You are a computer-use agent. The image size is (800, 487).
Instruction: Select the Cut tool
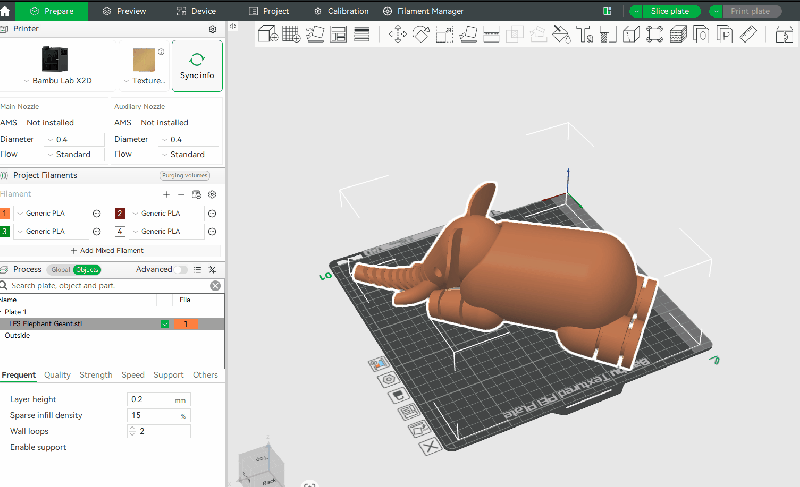491,35
